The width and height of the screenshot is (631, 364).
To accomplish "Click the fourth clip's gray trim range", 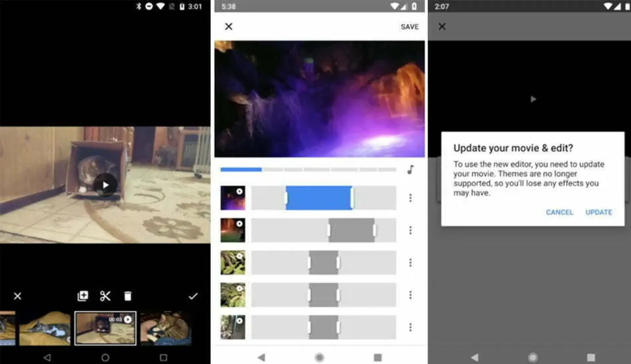I will (x=324, y=295).
